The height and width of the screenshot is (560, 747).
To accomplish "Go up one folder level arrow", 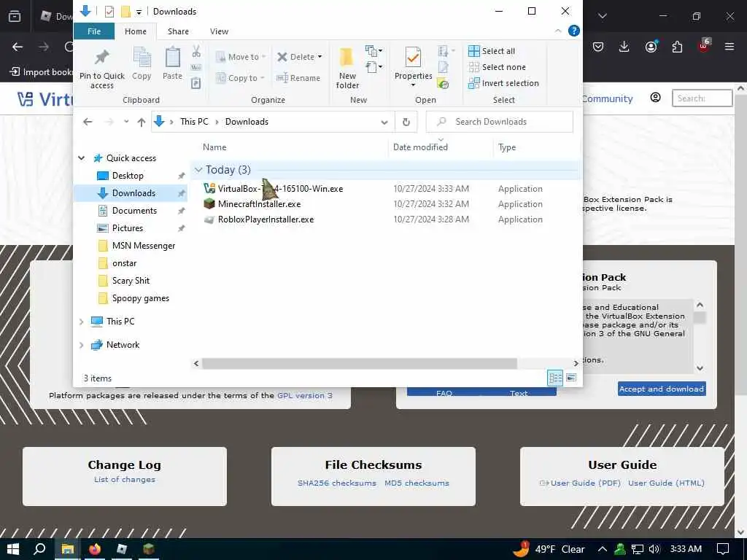I will [141, 122].
